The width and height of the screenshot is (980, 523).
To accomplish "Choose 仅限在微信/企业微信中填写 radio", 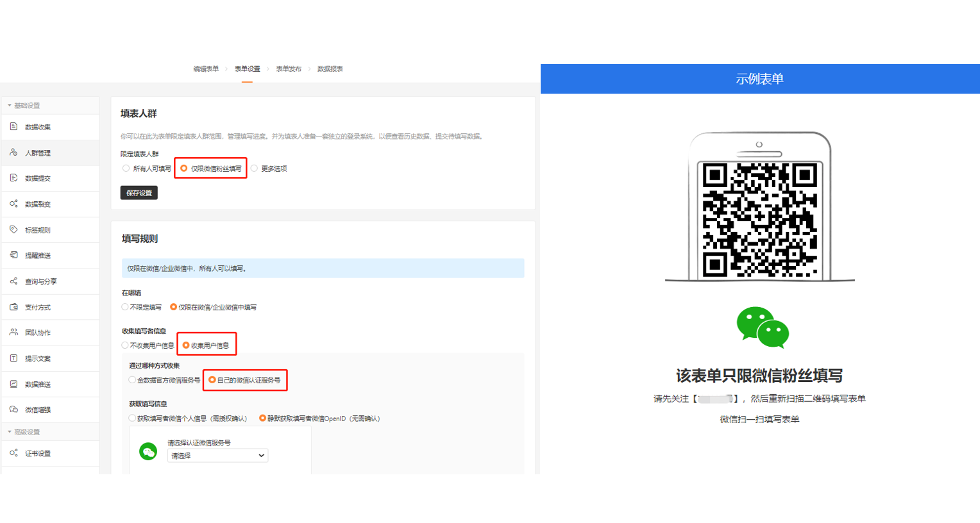I will point(173,307).
